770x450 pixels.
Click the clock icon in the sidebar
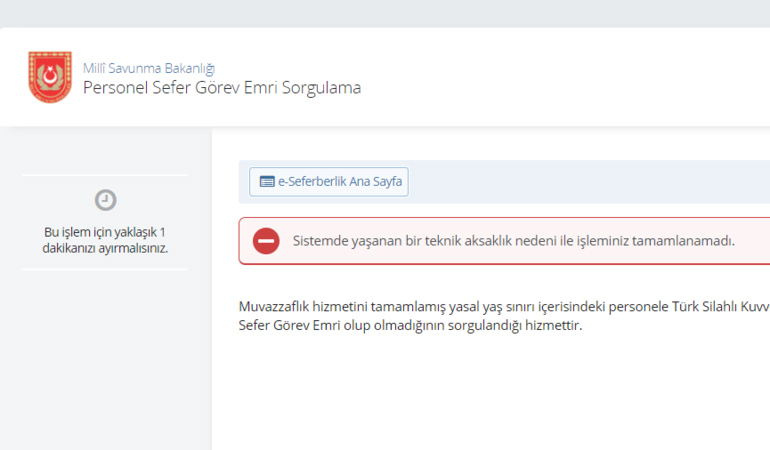(105, 200)
